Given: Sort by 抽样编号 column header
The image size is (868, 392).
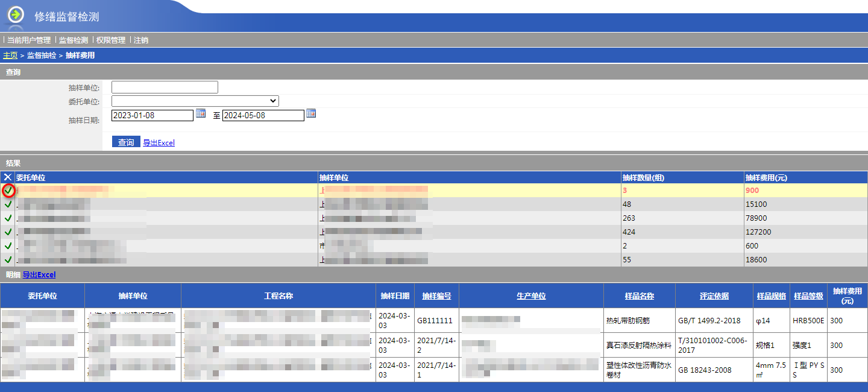Looking at the screenshot, I should [x=436, y=296].
